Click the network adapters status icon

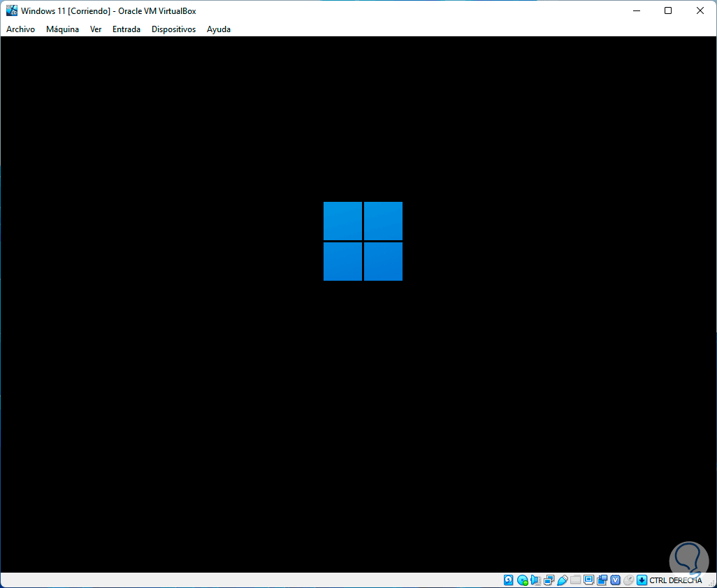coord(549,580)
